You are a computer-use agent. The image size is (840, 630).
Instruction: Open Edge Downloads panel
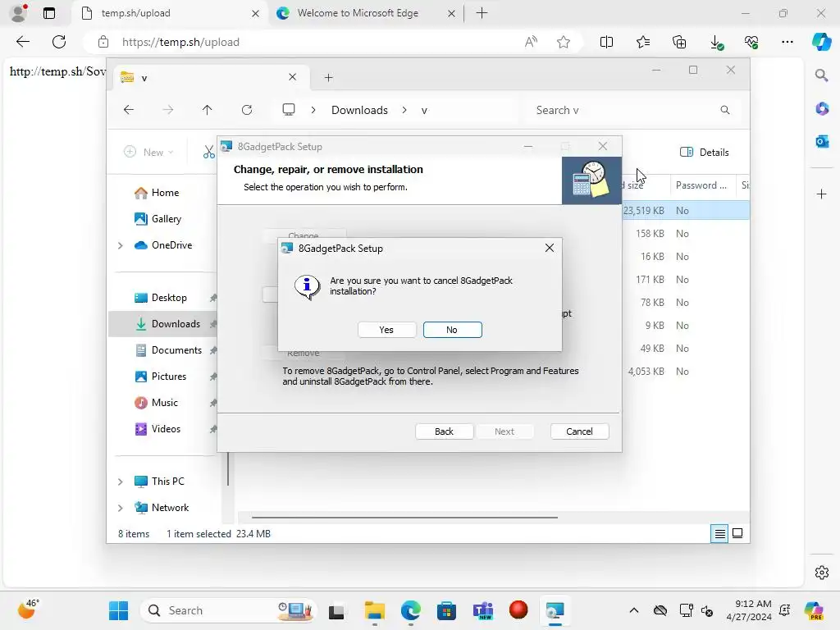tap(716, 42)
